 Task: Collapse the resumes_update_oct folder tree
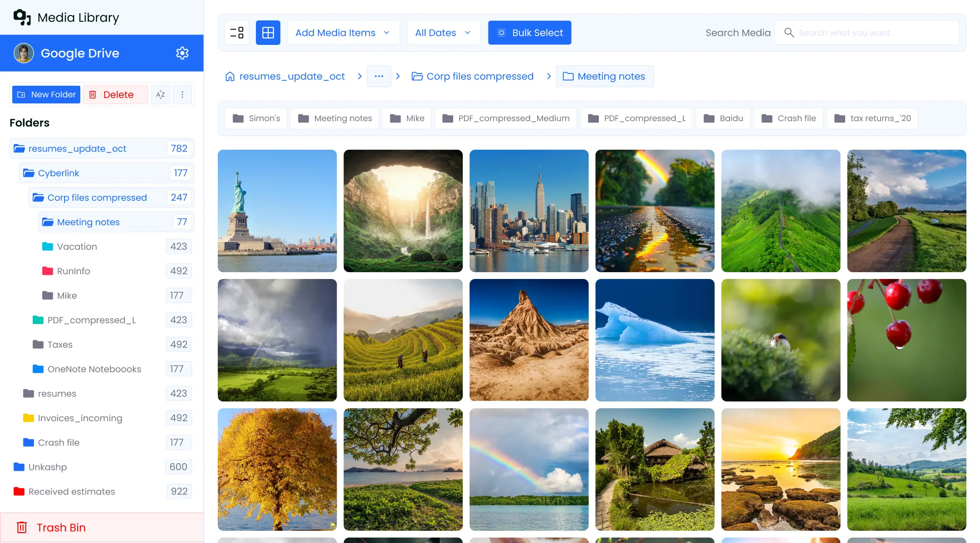point(19,148)
